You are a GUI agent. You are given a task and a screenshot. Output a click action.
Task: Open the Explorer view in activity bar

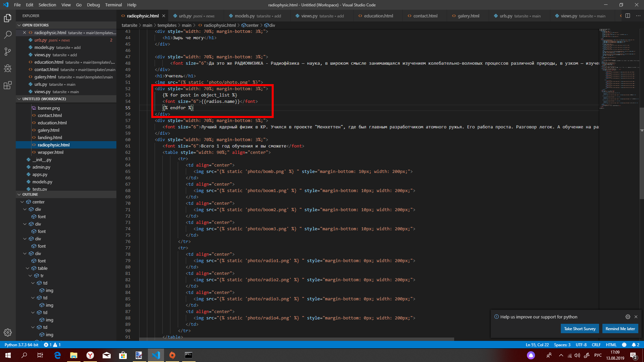pyautogui.click(x=7, y=18)
